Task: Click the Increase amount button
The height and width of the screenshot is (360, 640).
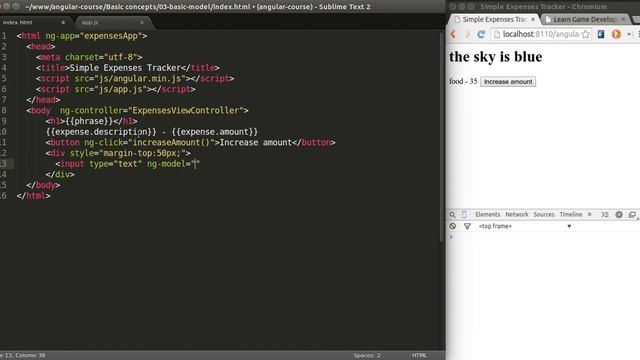Action: point(508,82)
